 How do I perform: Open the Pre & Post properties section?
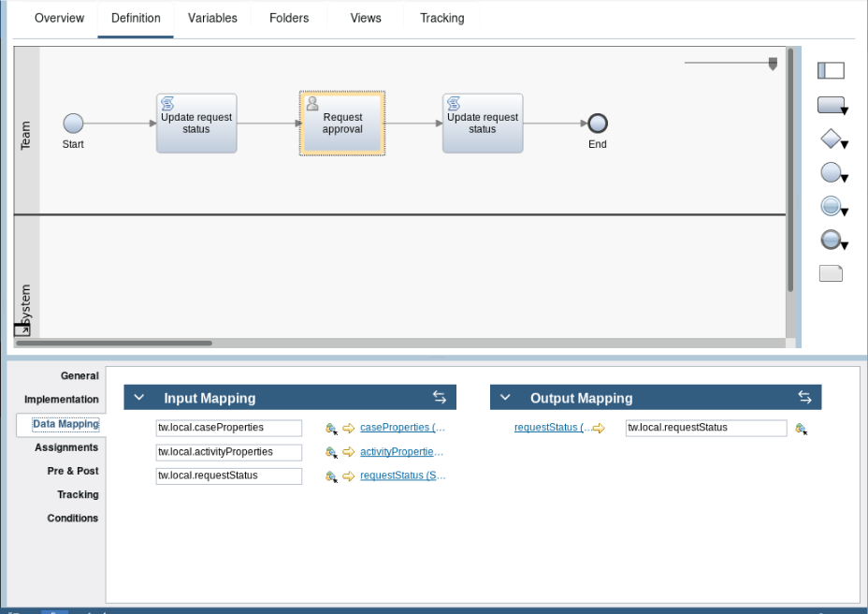tap(73, 471)
